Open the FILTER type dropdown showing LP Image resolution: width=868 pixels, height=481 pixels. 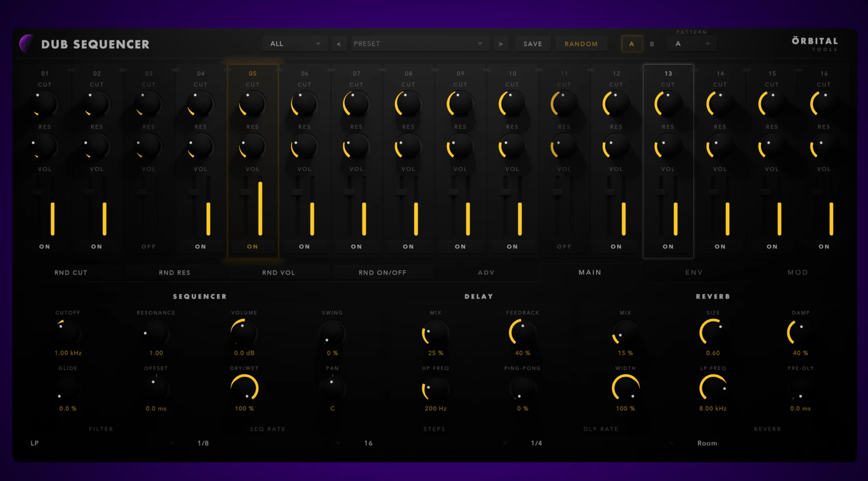(101, 443)
